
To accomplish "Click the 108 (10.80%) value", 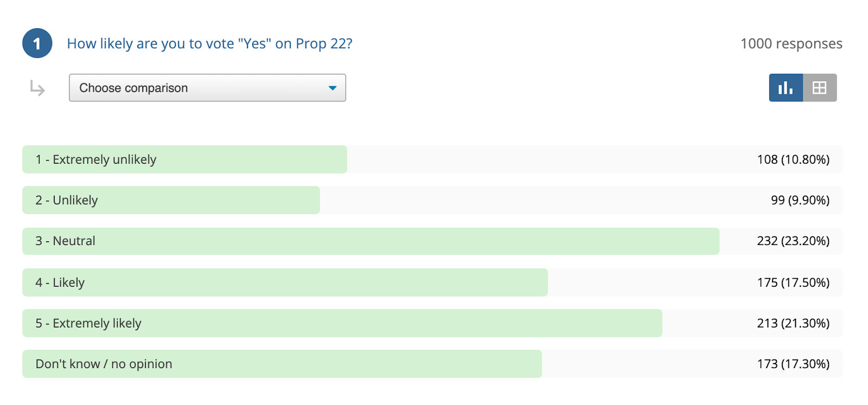I will pos(793,159).
